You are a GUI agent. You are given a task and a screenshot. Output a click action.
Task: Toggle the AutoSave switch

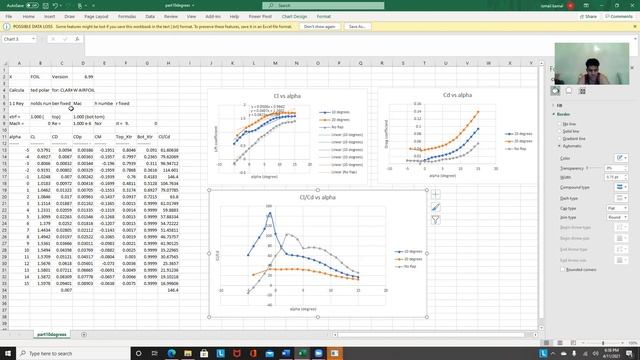point(32,6)
